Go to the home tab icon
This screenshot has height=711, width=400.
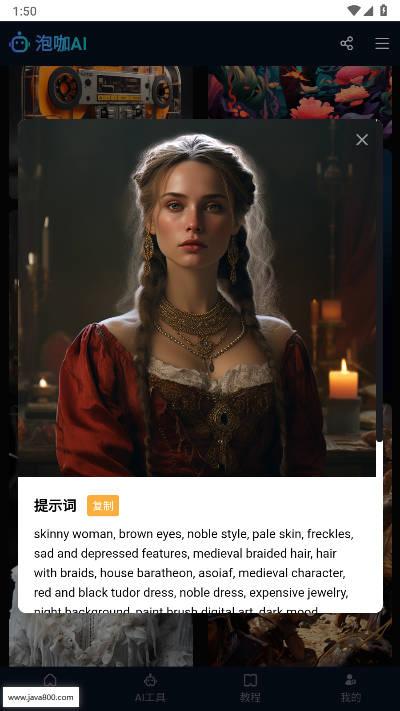coord(50,680)
